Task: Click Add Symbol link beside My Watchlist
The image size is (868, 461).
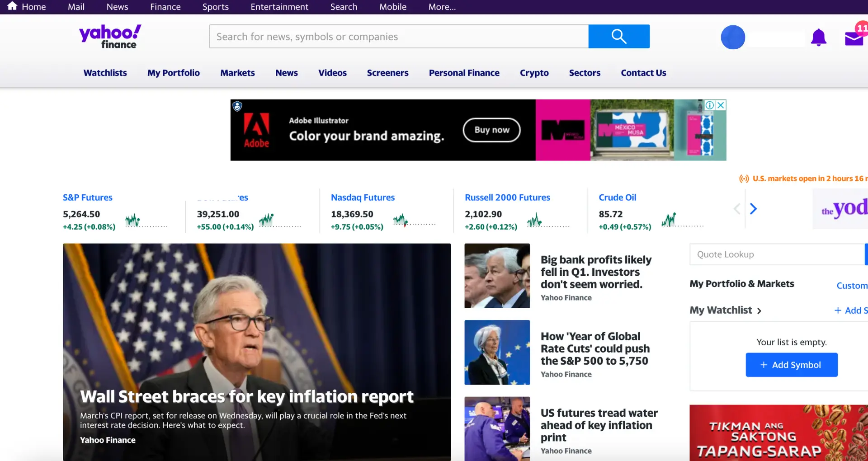Action: [x=851, y=310]
